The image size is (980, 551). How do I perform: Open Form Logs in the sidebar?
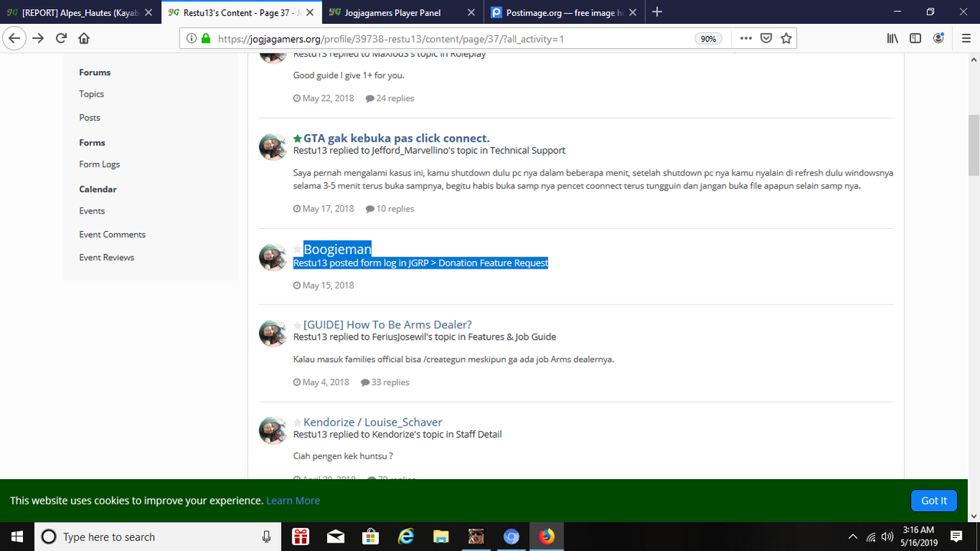(100, 165)
